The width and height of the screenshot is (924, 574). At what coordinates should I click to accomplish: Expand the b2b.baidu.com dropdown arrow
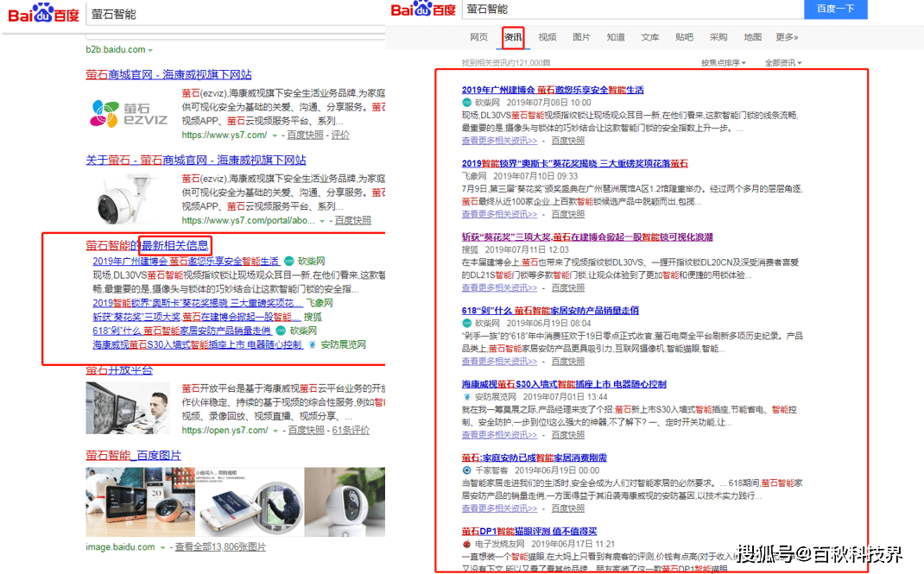pos(151,51)
